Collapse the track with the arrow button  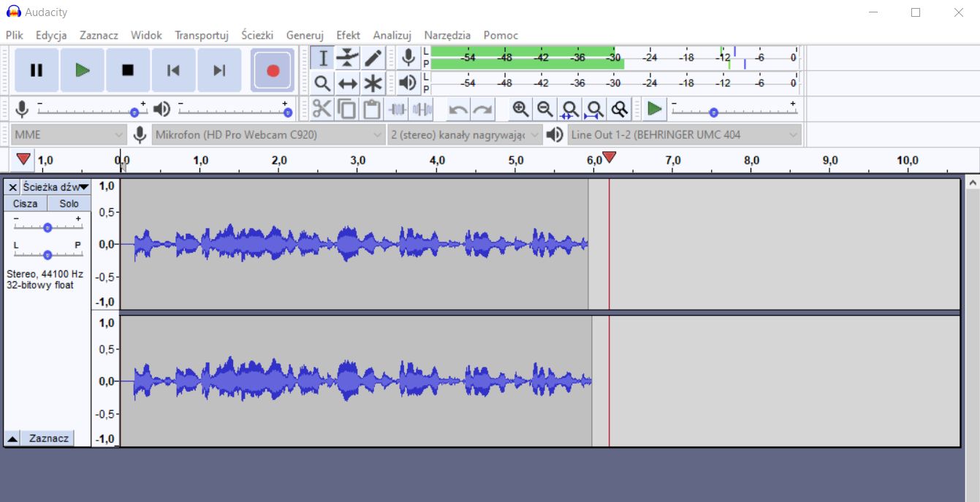(x=12, y=438)
